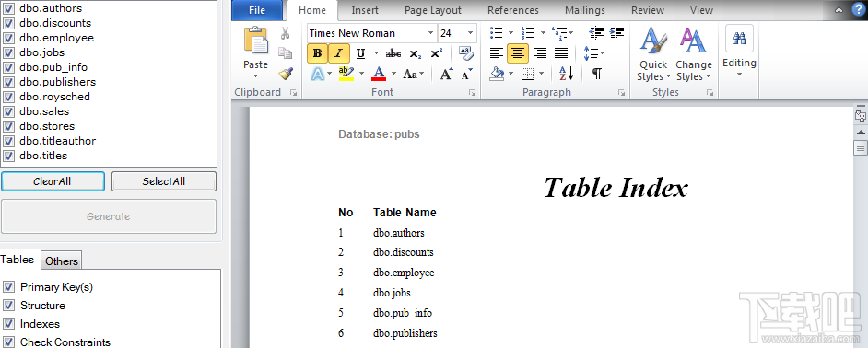Switch to Mailings tab
This screenshot has height=348, width=868.
pos(584,10)
